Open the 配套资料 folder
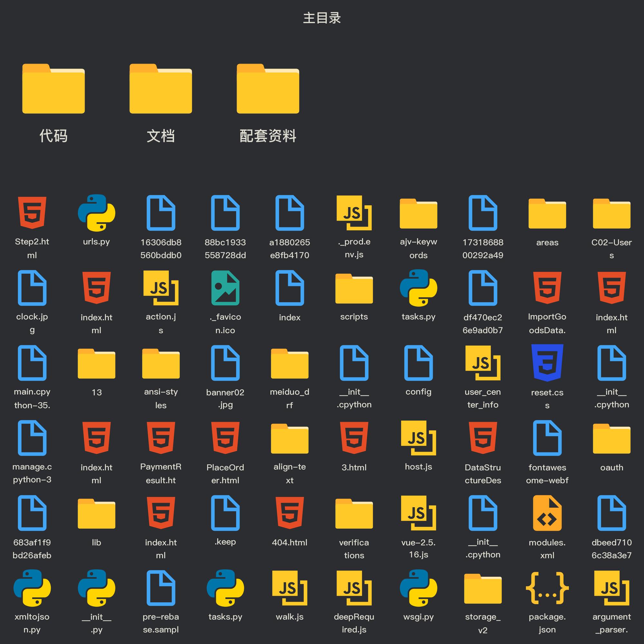The height and width of the screenshot is (644, 644). click(x=268, y=89)
